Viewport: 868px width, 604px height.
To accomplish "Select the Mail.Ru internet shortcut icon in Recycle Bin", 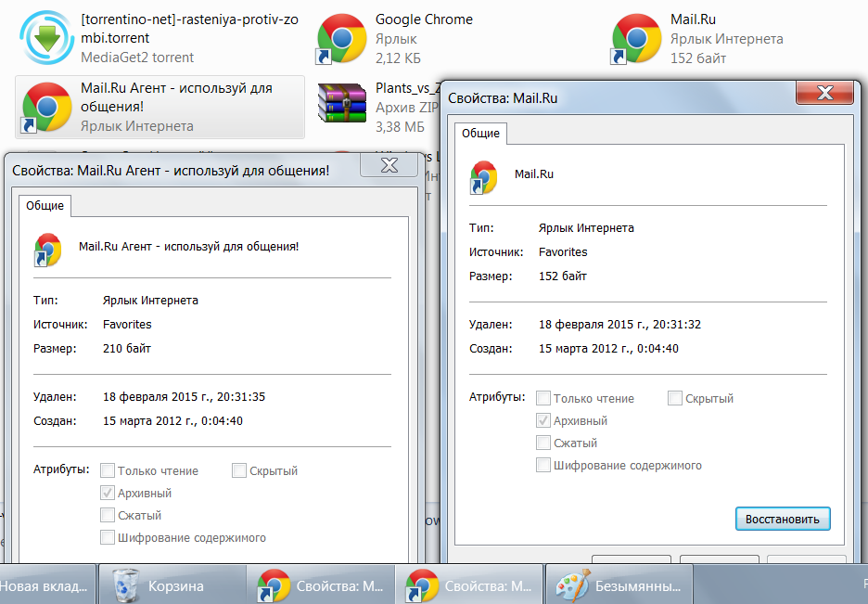I will point(636,39).
